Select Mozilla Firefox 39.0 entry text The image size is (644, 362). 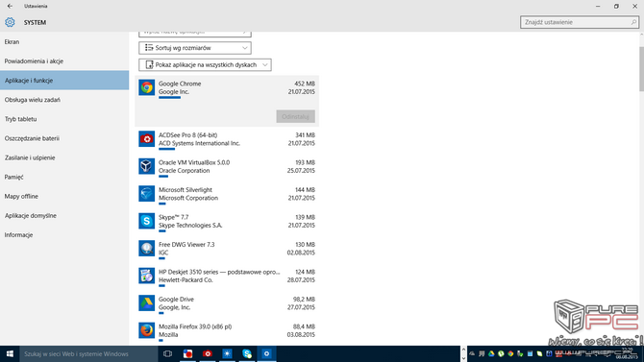195,326
